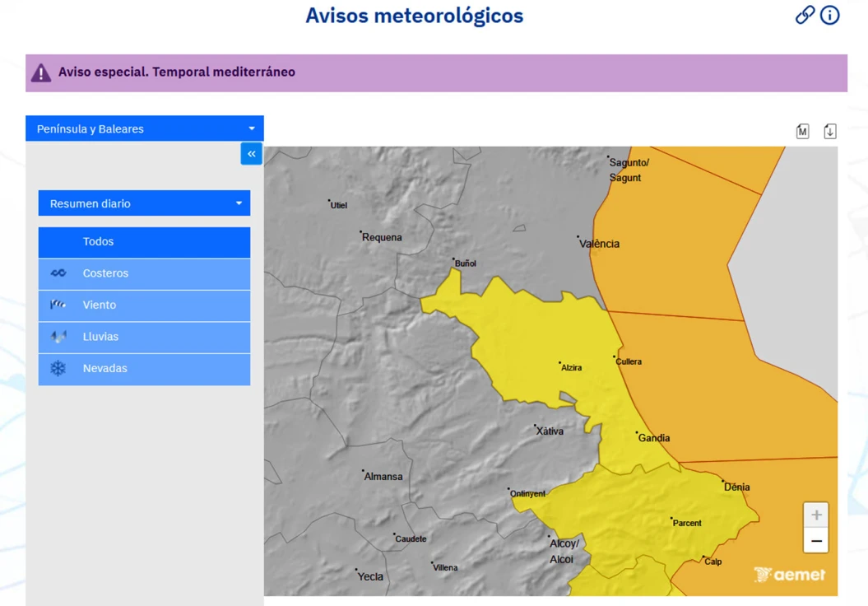Click the Viento wind flag icon

click(58, 305)
